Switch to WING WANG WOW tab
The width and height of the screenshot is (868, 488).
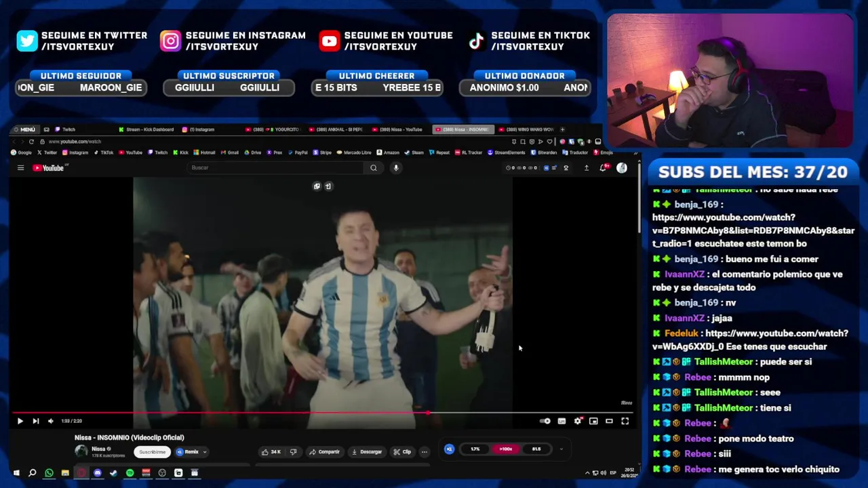click(527, 129)
